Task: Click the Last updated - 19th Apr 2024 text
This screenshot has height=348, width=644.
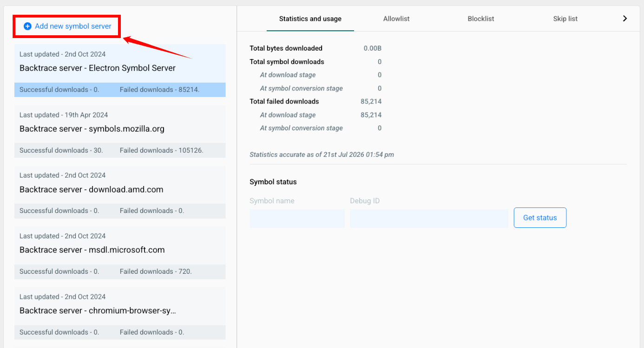Action: pyautogui.click(x=64, y=115)
